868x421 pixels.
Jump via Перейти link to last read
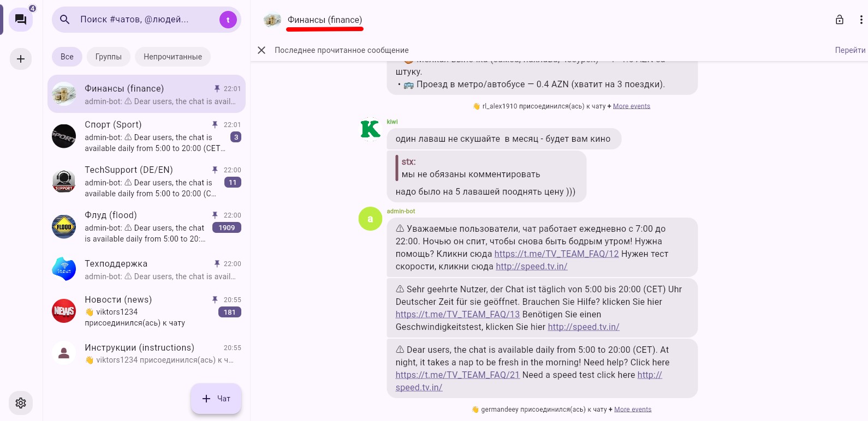[850, 50]
